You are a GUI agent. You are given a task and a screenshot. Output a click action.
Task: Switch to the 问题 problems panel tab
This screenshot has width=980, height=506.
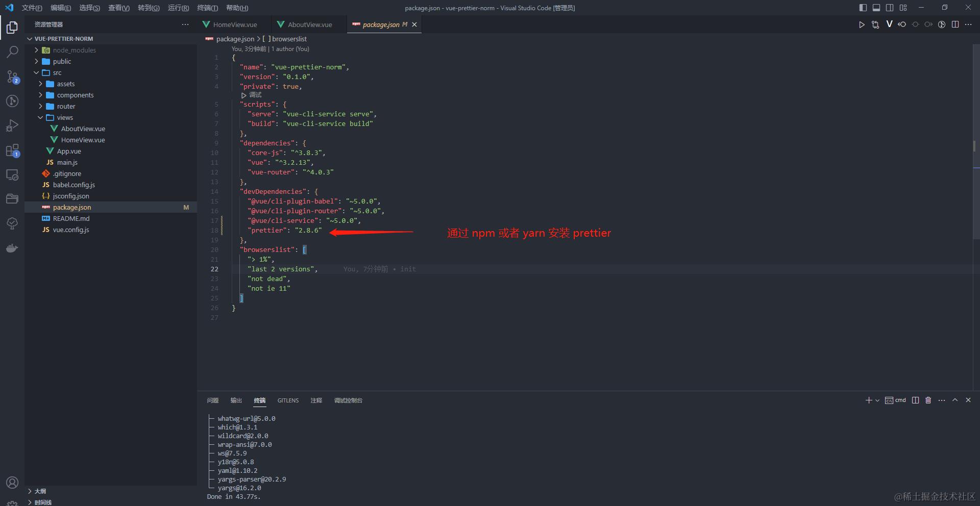coord(213,400)
